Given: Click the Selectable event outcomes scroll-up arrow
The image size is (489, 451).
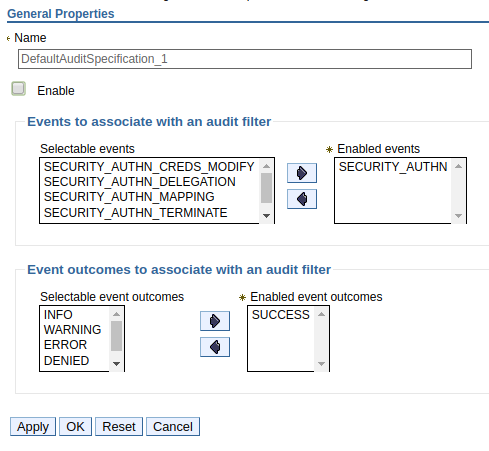Looking at the screenshot, I should (x=116, y=314).
